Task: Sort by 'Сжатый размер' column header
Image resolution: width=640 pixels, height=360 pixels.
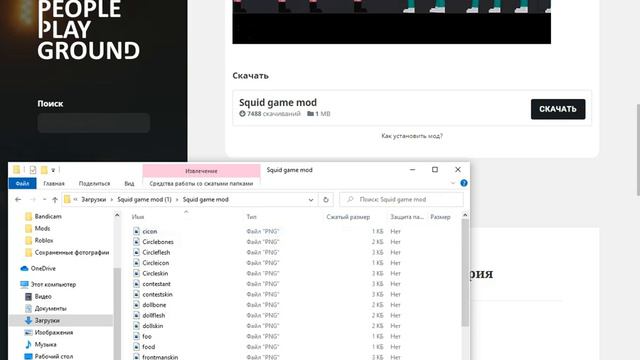Action: click(x=348, y=217)
